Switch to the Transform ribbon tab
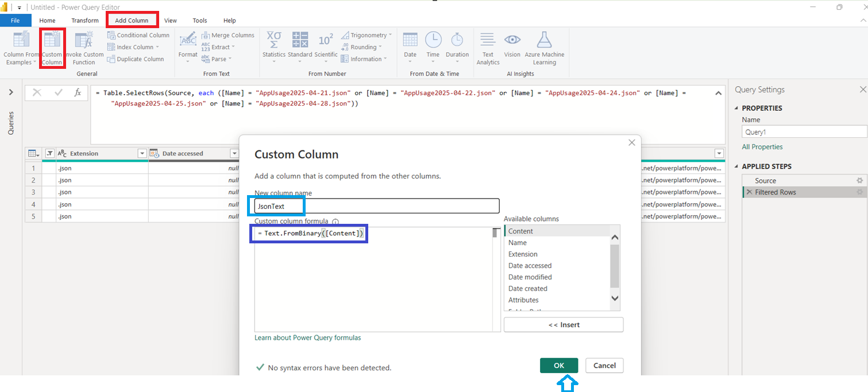This screenshot has width=868, height=392. pos(85,21)
